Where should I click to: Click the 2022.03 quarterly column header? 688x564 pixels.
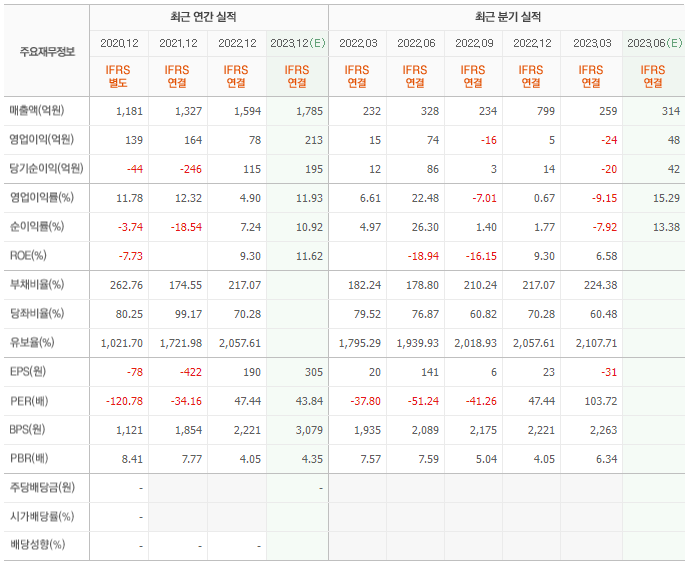click(x=358, y=43)
